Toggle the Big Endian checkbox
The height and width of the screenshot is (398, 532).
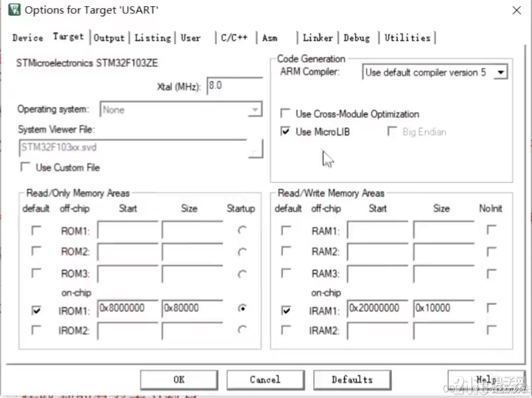click(x=392, y=131)
